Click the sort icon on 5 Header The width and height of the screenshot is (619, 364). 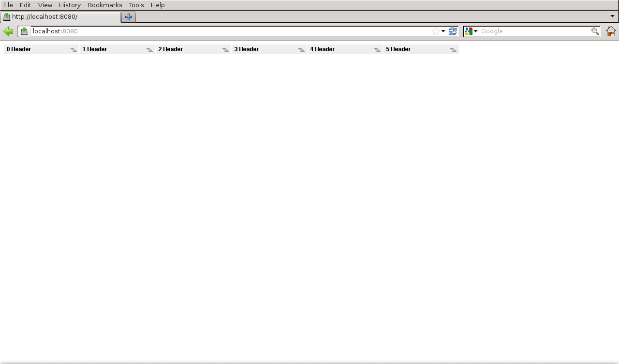click(x=453, y=49)
